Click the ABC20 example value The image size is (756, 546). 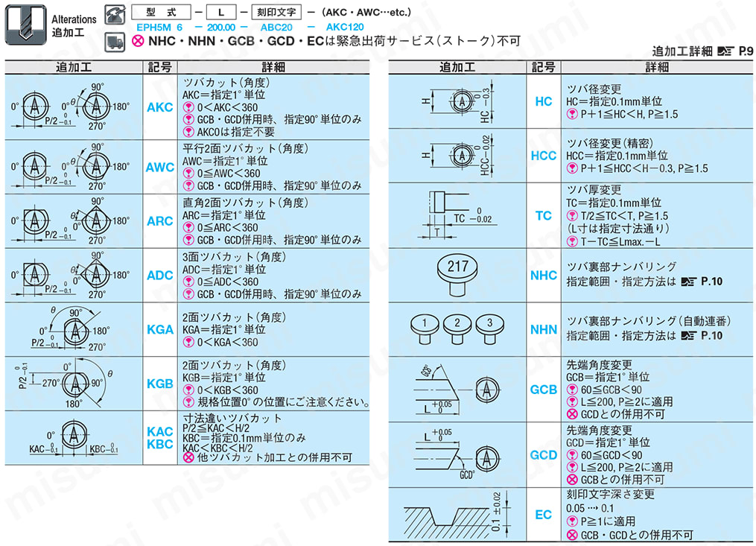click(276, 28)
